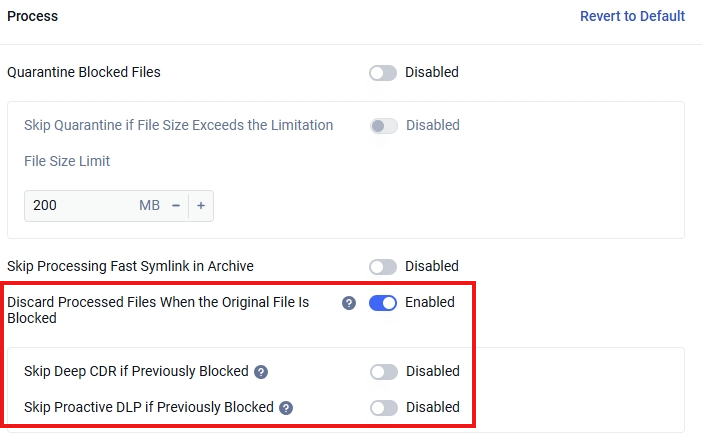This screenshot has width=702, height=448.
Task: Toggle Quarantine Blocked Files switch
Action: (x=383, y=73)
